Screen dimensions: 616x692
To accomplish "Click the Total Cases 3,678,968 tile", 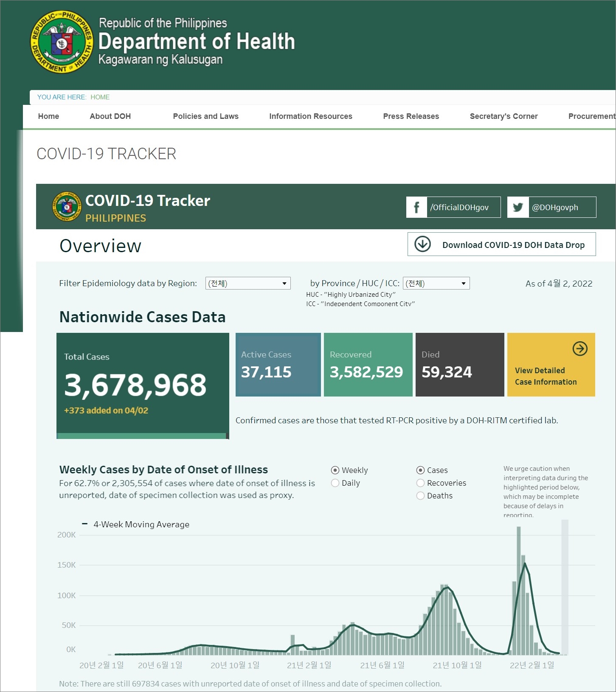I will (143, 383).
